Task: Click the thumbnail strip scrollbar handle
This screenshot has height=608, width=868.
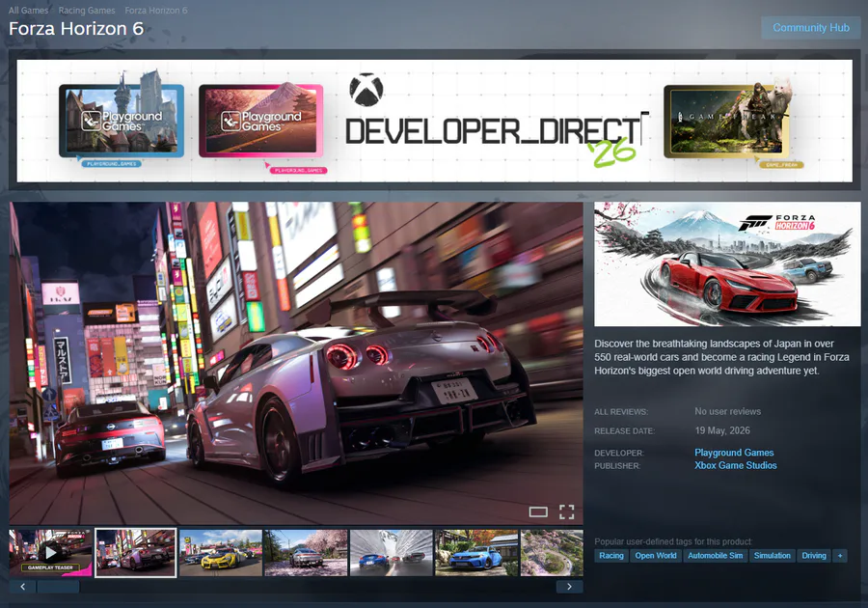Action: (58, 587)
